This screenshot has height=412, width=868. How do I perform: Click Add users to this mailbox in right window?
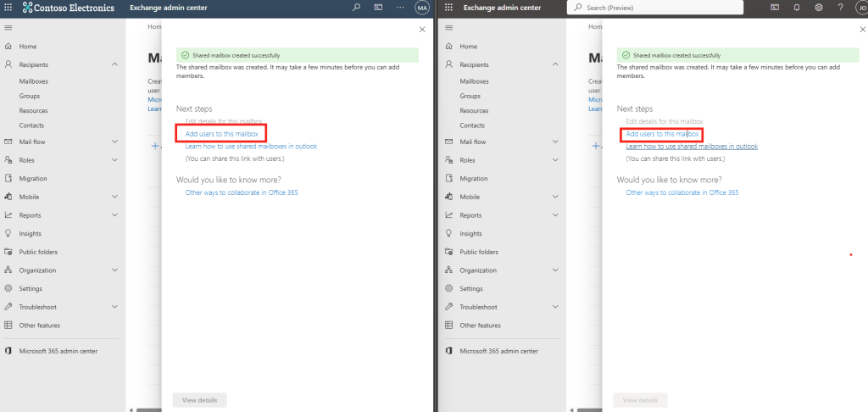[662, 134]
